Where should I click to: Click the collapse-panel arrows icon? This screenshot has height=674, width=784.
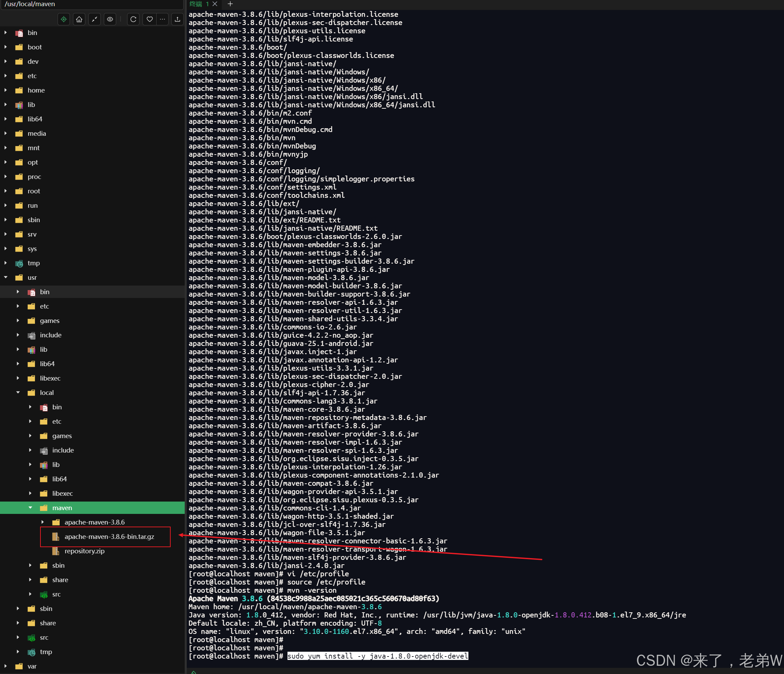94,19
